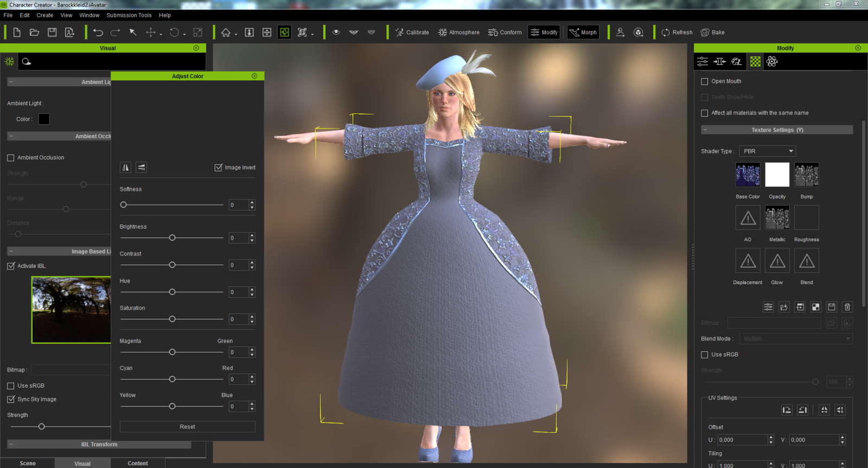Viewport: 868px width, 468px height.
Task: Open the Atmosphere panel
Action: coord(459,33)
